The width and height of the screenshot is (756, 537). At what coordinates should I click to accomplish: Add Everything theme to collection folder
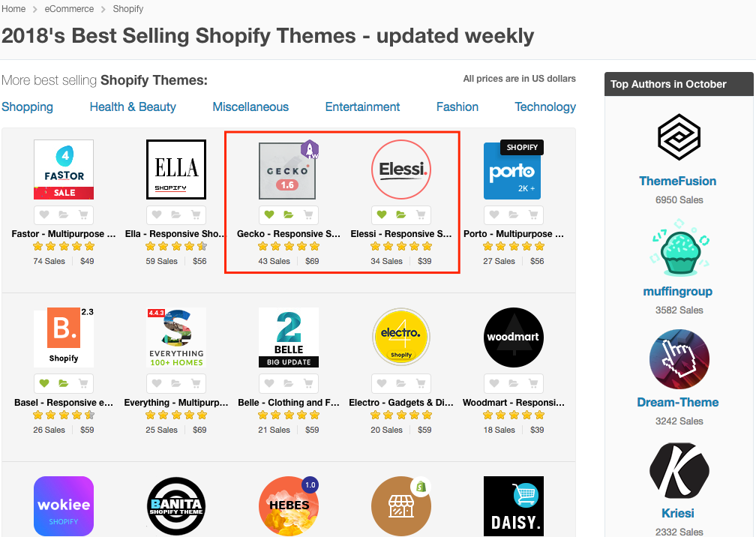point(176,383)
